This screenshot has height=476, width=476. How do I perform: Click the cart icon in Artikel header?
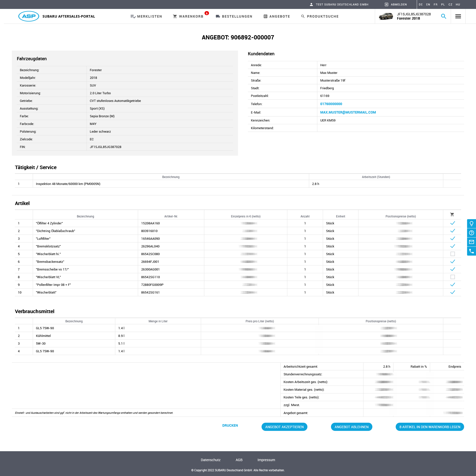tap(452, 214)
